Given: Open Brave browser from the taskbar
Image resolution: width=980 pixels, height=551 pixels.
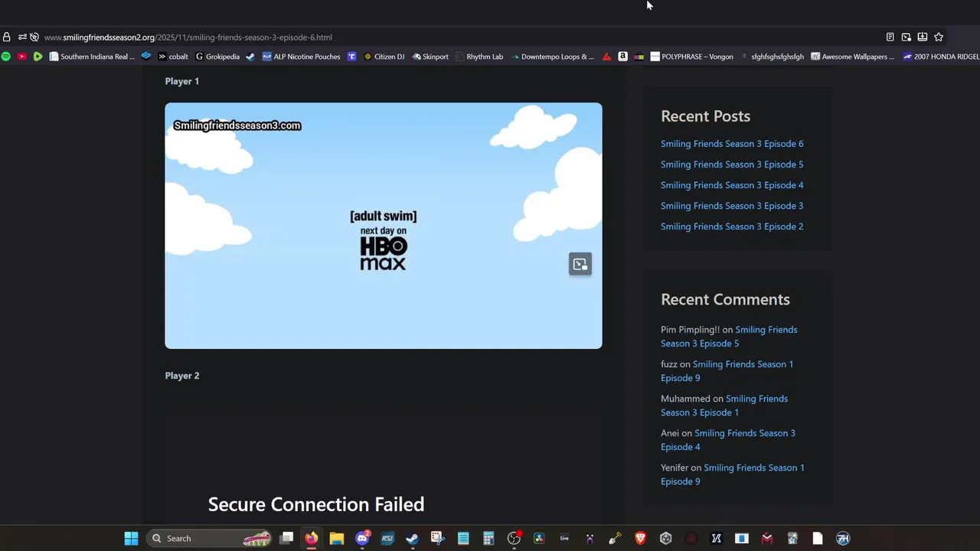Looking at the screenshot, I should [x=640, y=539].
